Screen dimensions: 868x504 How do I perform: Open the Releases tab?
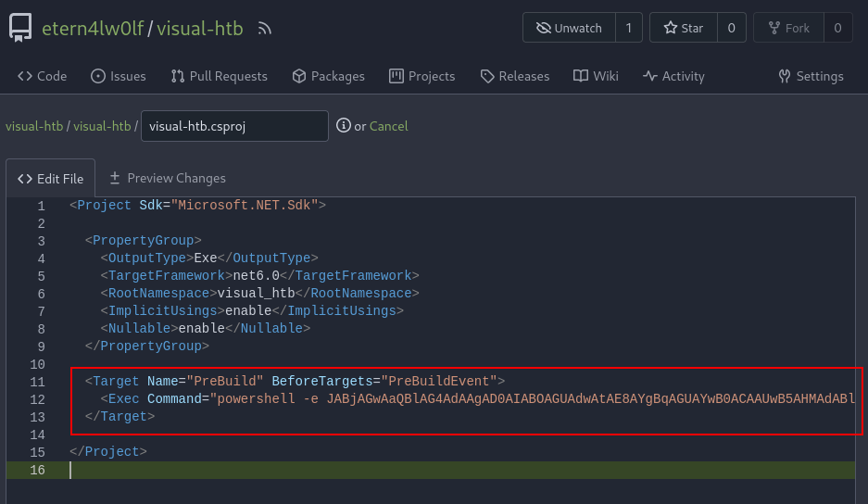tap(515, 76)
